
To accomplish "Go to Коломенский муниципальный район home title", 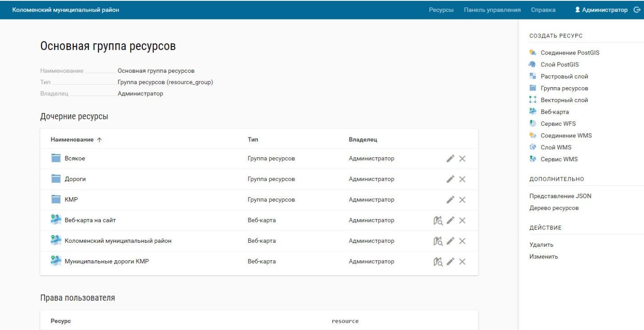I will click(66, 10).
